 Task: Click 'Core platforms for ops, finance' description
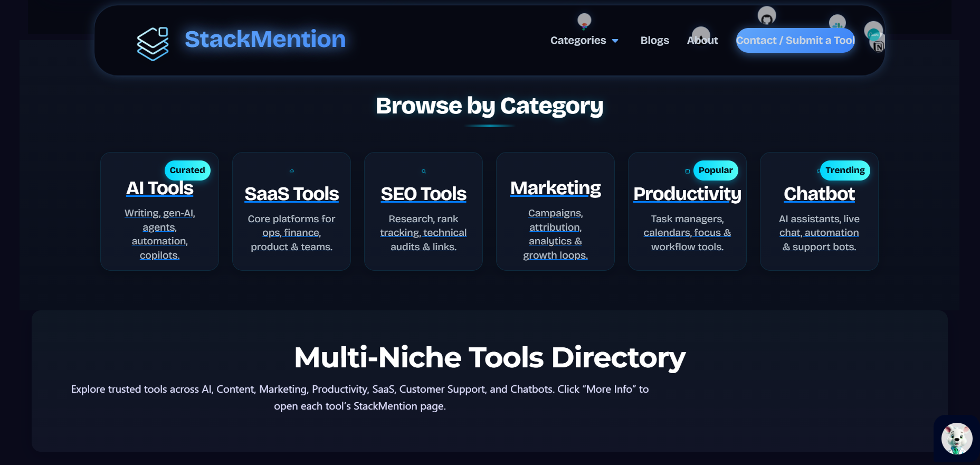click(291, 233)
